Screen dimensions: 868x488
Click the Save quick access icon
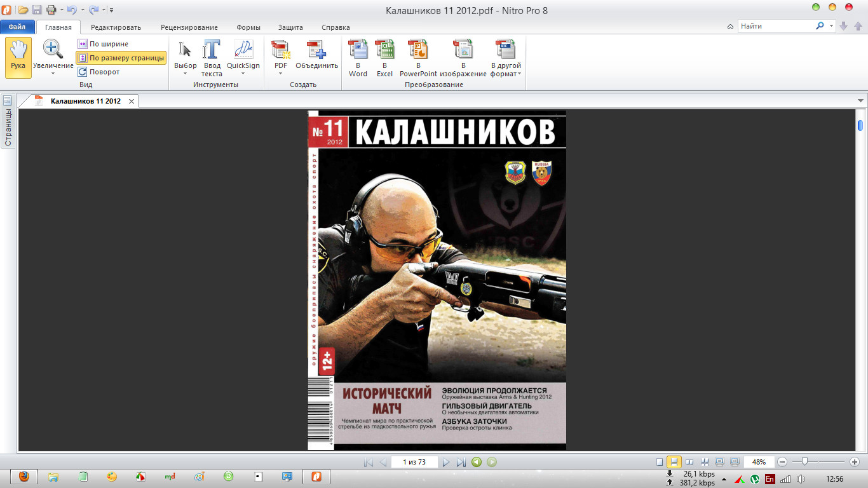(x=37, y=10)
